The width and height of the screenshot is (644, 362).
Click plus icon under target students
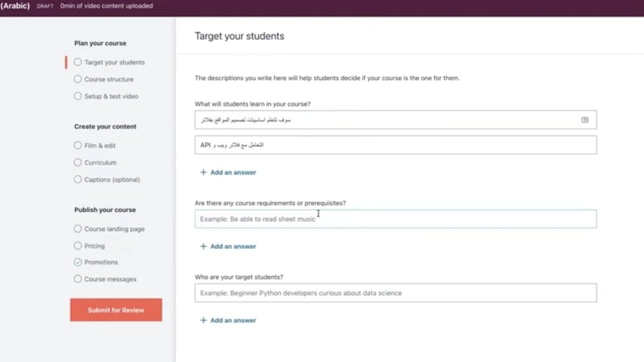(203, 320)
